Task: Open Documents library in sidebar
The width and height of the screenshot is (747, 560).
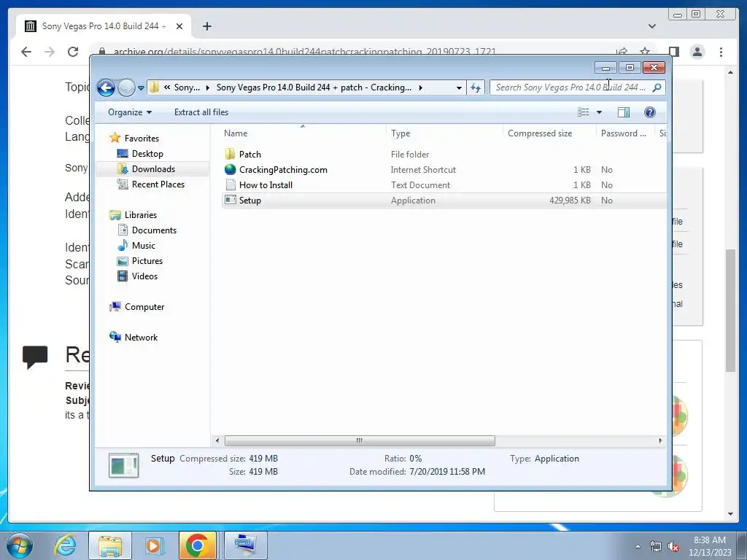Action: tap(154, 230)
